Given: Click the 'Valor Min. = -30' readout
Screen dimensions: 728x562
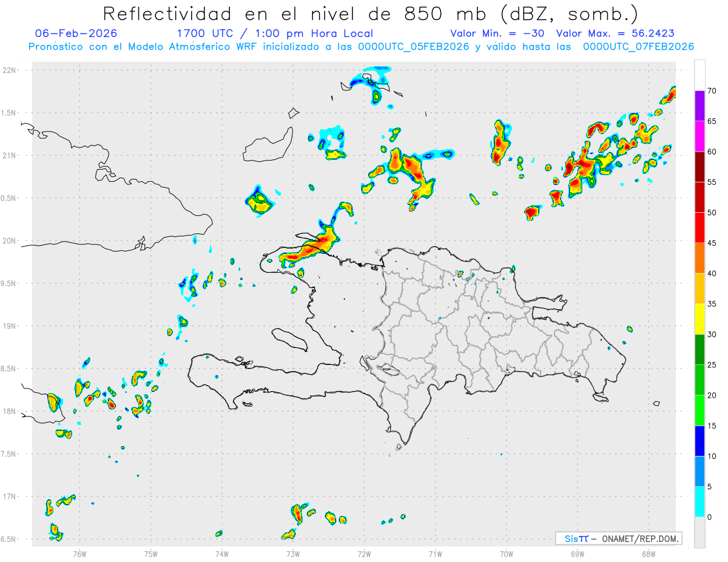Looking at the screenshot, I should click(498, 33).
